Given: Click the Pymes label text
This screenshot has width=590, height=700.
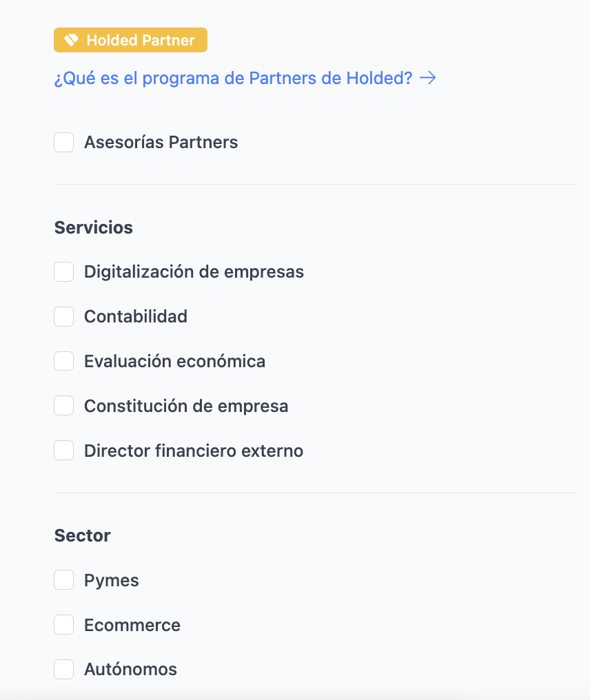Looking at the screenshot, I should pos(111,580).
